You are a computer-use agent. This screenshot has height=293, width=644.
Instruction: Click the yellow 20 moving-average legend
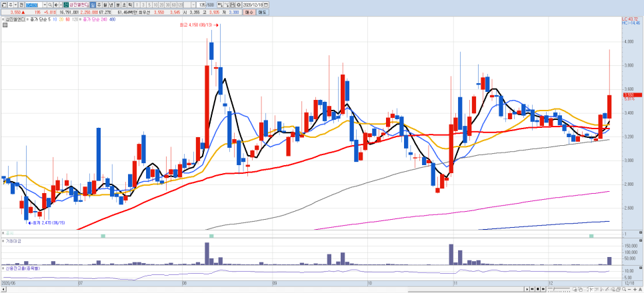(x=61, y=19)
